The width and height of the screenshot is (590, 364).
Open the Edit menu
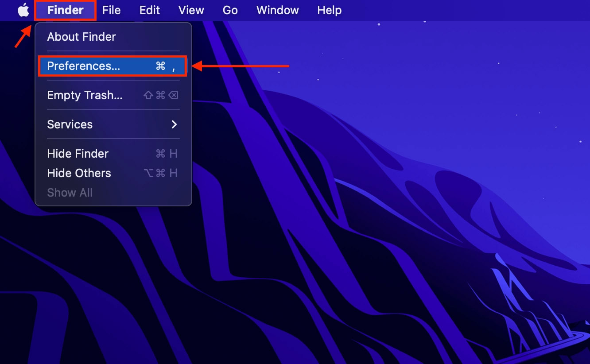[149, 10]
